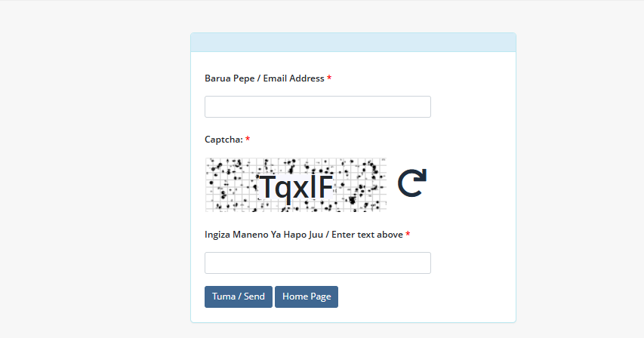Click the speckled grid area before letter T
The height and width of the screenshot is (338, 644).
tap(231, 185)
